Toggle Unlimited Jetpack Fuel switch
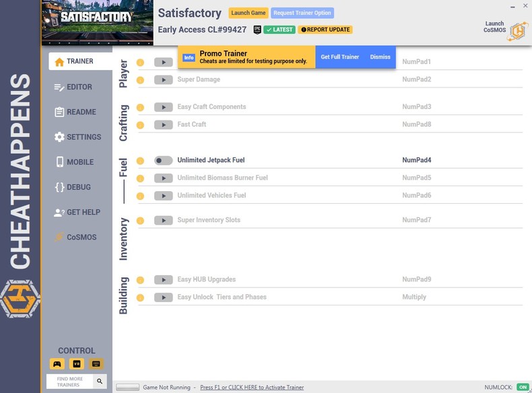This screenshot has width=532, height=393. 163,160
